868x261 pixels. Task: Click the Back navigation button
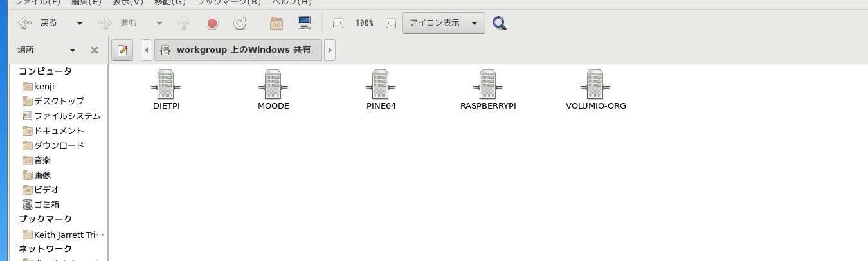[x=39, y=23]
